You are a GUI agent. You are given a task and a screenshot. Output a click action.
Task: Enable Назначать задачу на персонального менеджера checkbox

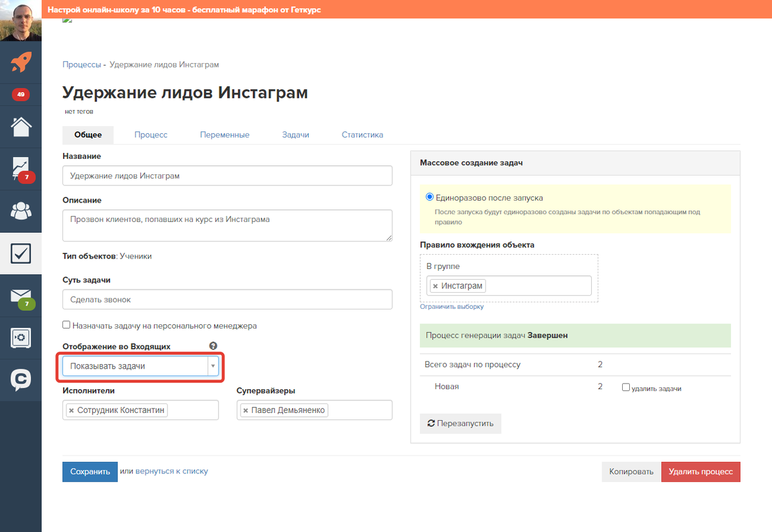66,326
